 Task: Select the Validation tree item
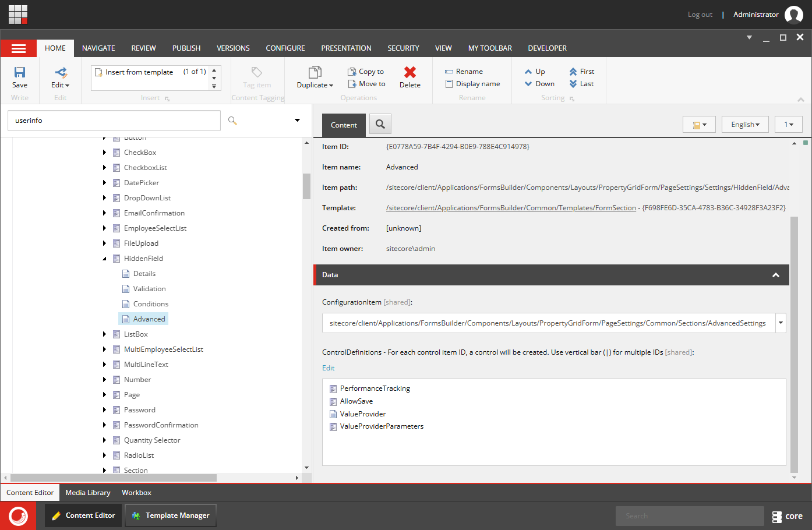[144, 289]
